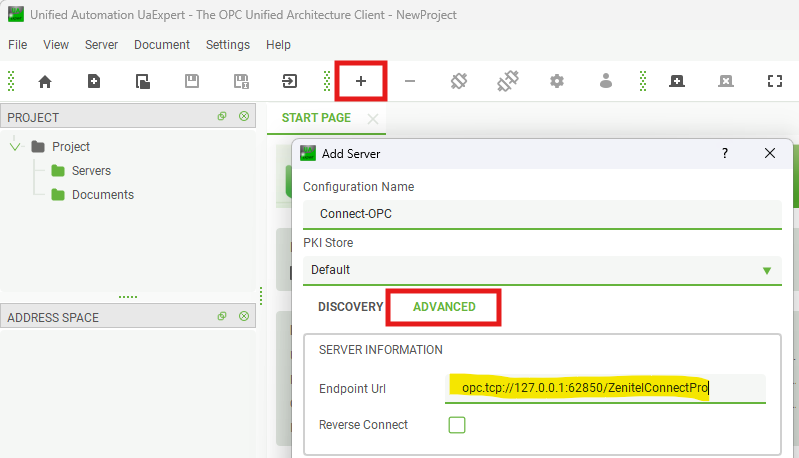Viewport: 799px width, 458px height.
Task: Enable the Reverse Connect checkbox
Action: pos(457,425)
